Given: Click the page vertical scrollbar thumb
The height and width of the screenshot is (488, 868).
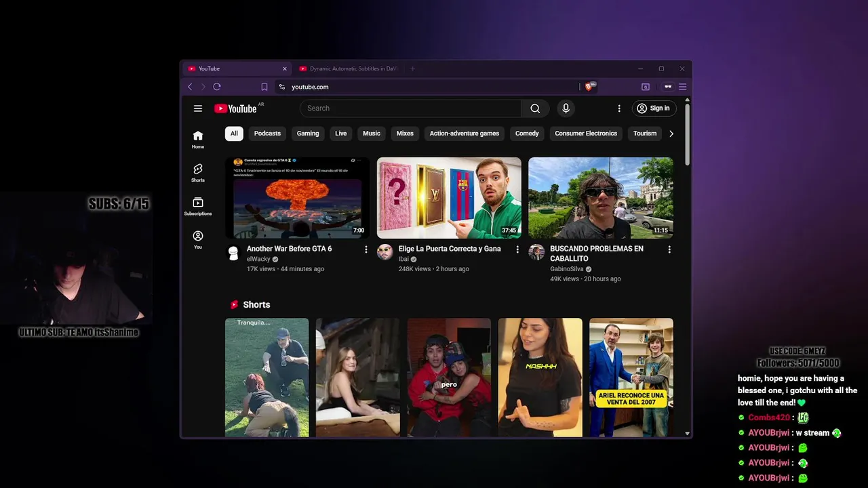Looking at the screenshot, I should [687, 134].
